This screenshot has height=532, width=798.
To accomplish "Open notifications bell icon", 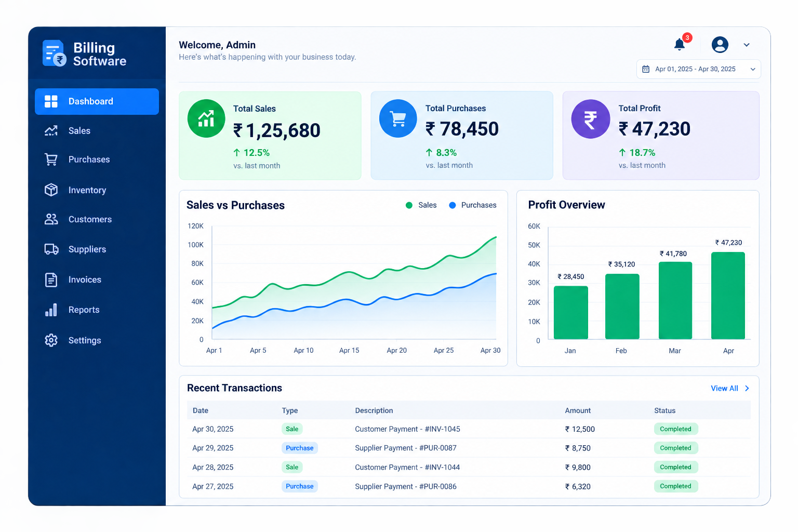I will [680, 45].
